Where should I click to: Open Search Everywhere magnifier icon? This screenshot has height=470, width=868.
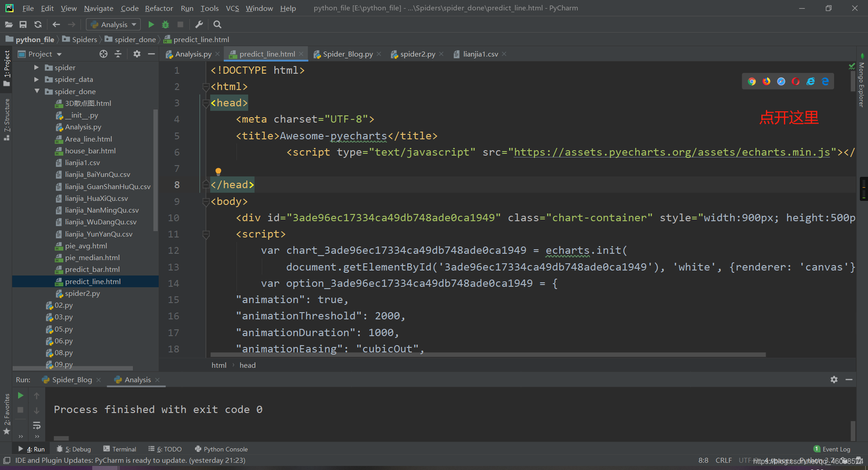pos(217,24)
